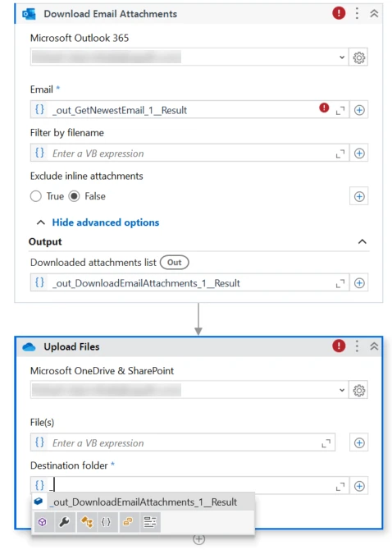Select False for Exclude inline attachments
392x550 pixels.
coord(75,196)
